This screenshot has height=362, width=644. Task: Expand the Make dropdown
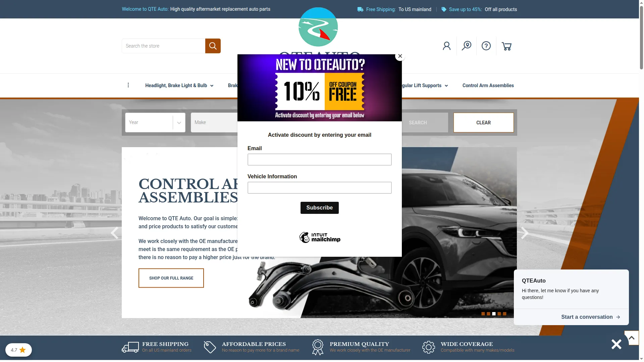tap(214, 122)
